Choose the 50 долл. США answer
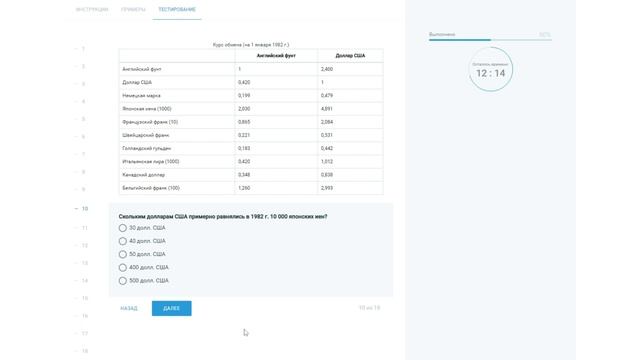 point(122,254)
